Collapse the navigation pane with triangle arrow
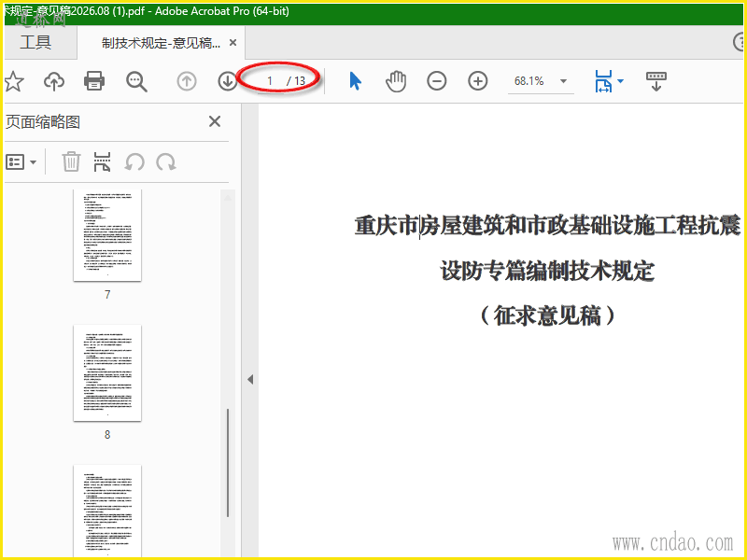Image resolution: width=747 pixels, height=560 pixels. pyautogui.click(x=250, y=380)
